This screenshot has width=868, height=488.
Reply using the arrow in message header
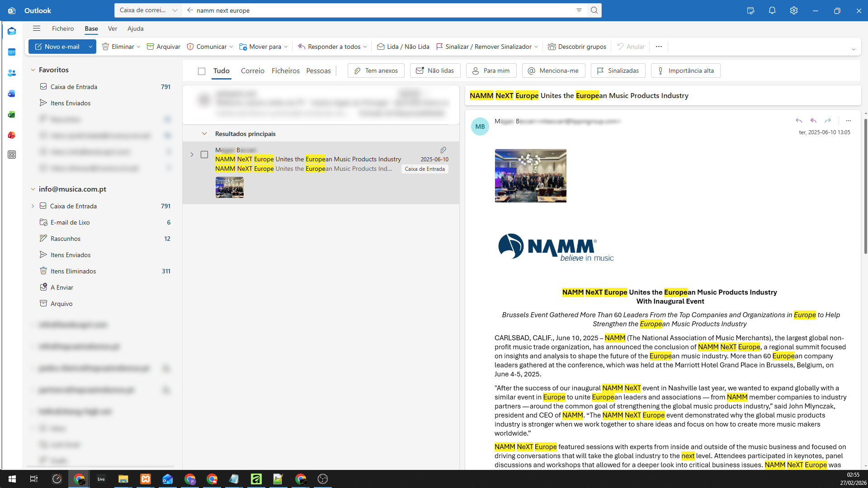(x=799, y=121)
